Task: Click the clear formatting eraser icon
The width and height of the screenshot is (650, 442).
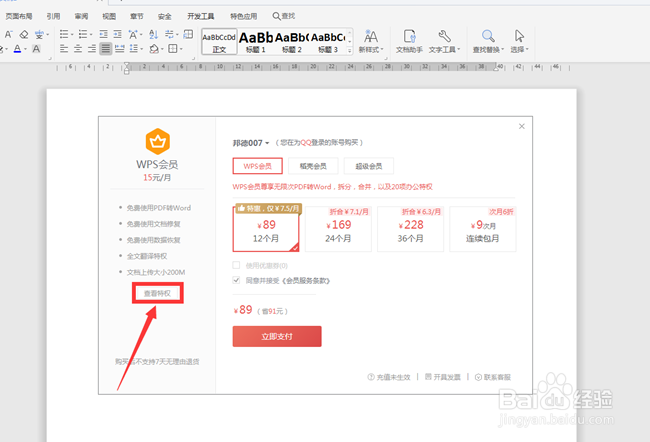Action: coord(24,34)
